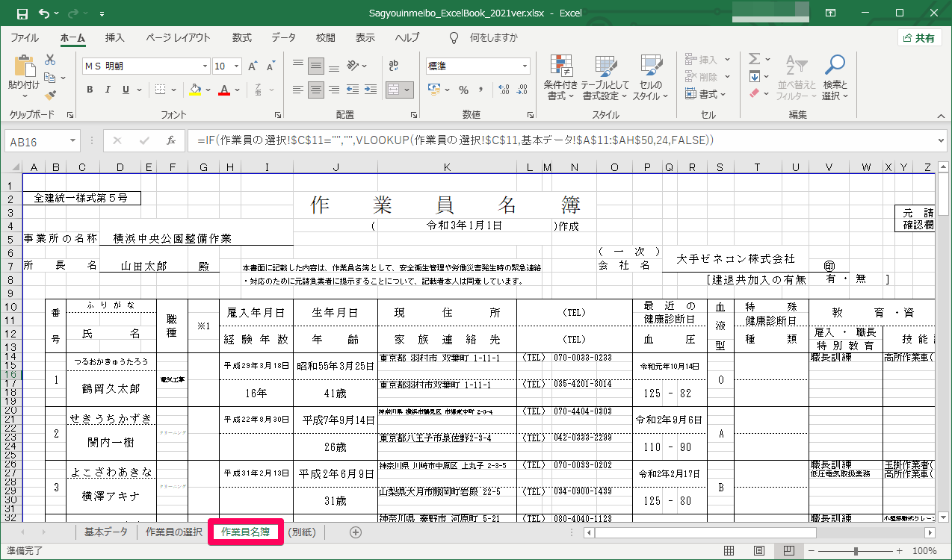952x560 pixels.
Task: Expand the Name Box dropdown arrow
Action: [x=73, y=140]
